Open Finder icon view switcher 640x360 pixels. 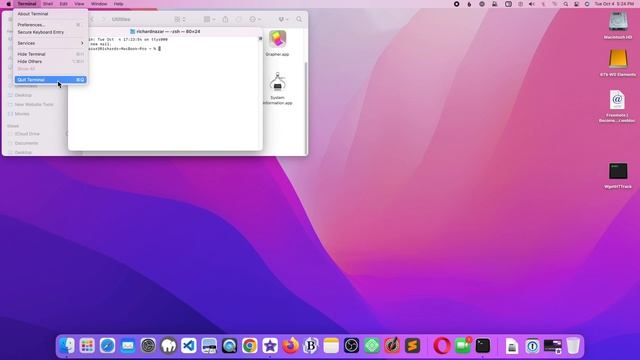[x=180, y=19]
